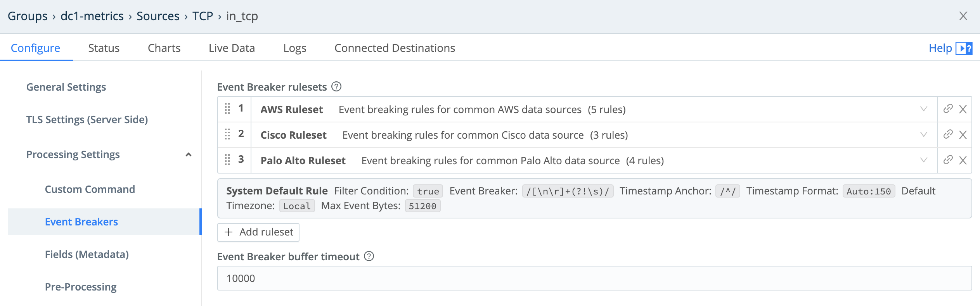
Task: View the Connected Destinations tab
Action: [x=395, y=48]
